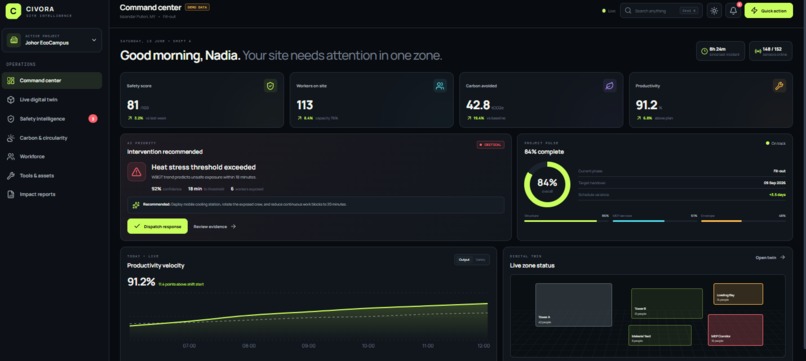The image size is (806, 361).
Task: Open the Workforce section
Action: point(52,156)
